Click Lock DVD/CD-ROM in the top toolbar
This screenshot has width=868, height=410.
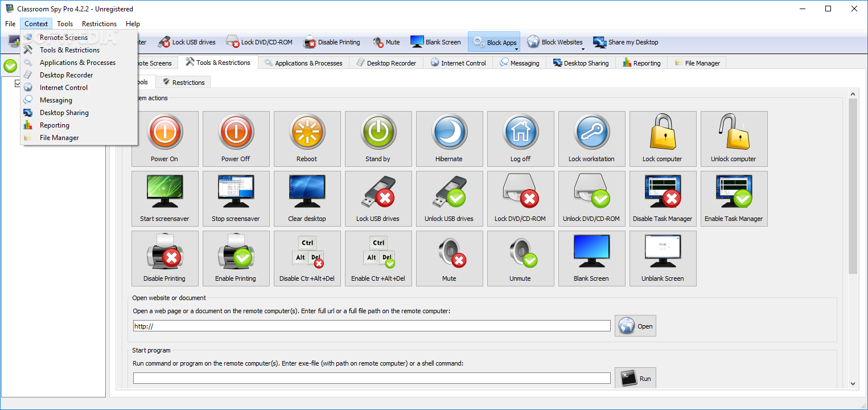[x=259, y=42]
